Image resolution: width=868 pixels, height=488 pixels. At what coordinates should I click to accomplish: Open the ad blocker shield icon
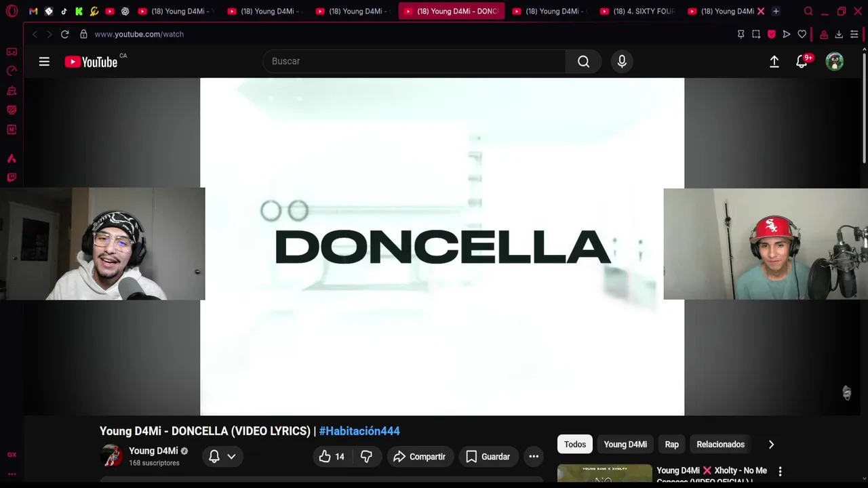click(x=772, y=35)
